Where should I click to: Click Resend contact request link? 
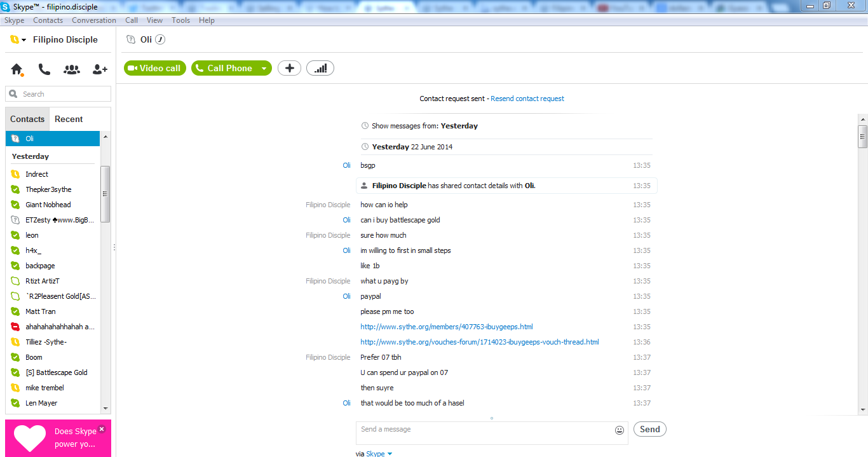click(x=527, y=99)
